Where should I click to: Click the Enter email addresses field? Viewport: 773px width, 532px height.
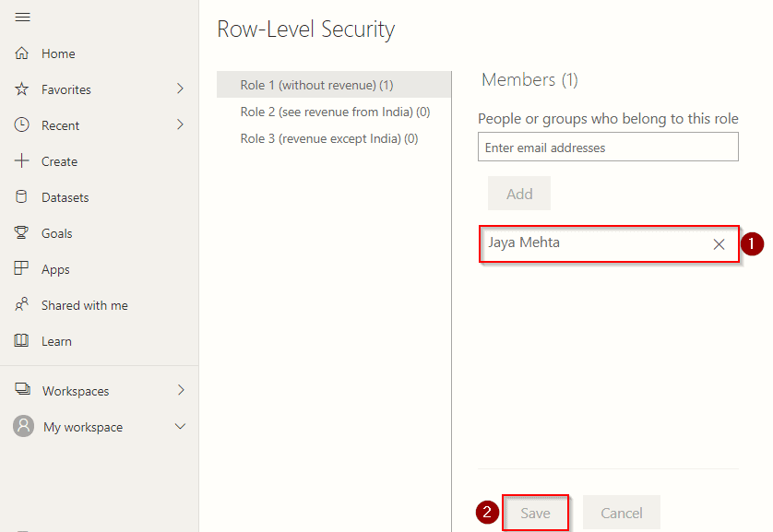click(608, 147)
